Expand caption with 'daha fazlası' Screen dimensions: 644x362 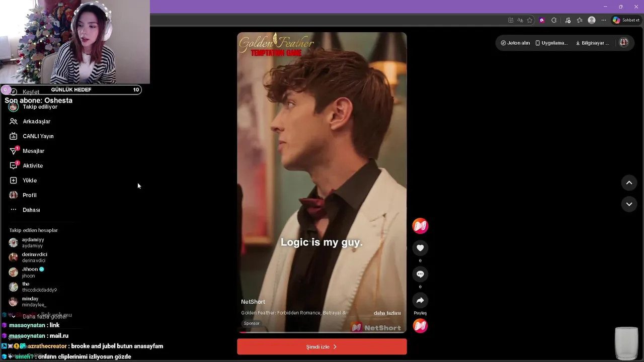(x=387, y=313)
